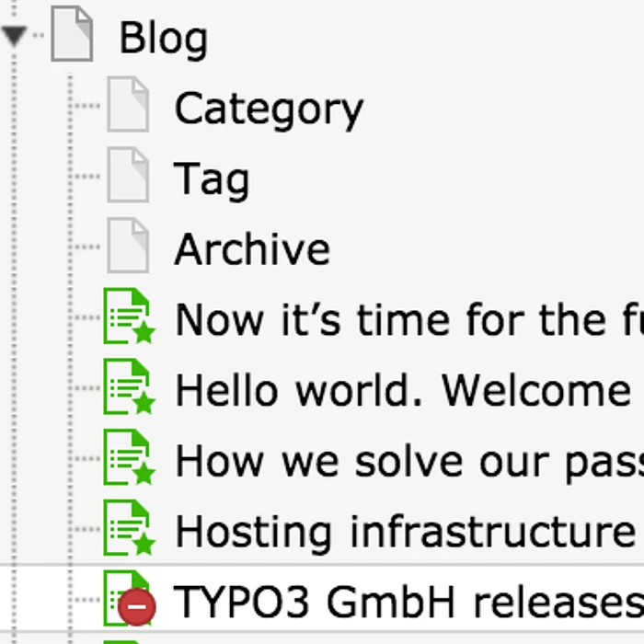Select the Category page
Viewport: 644px width, 644px height.
269,109
